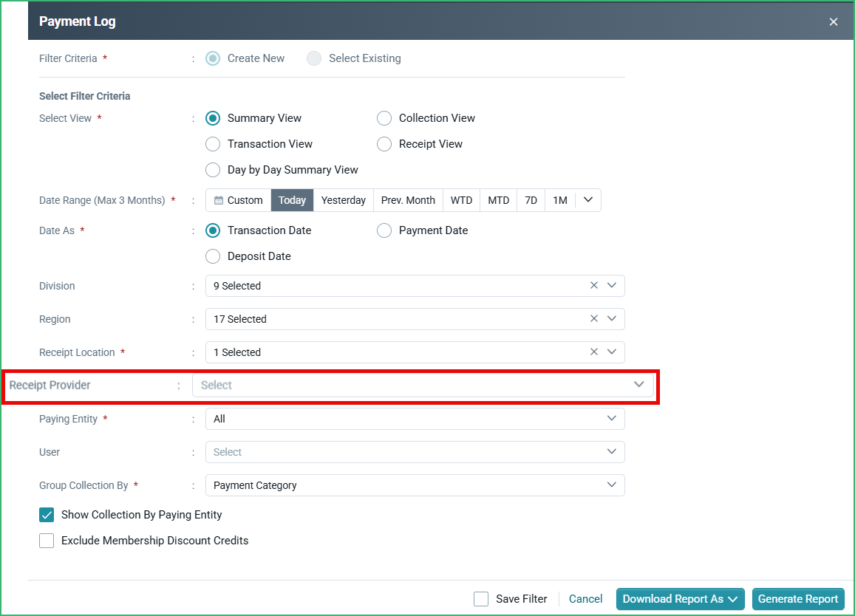Open the Paying Entity dropdown
The width and height of the screenshot is (855, 616).
coord(415,419)
